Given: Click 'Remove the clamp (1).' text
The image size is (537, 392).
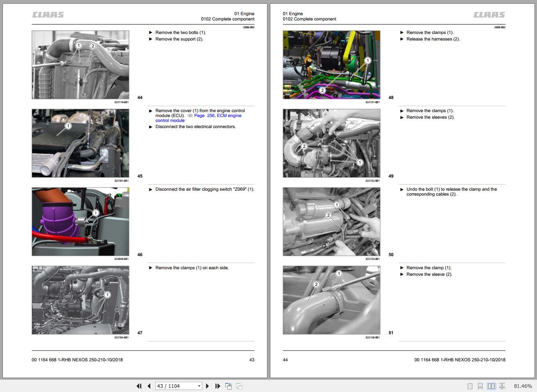Looking at the screenshot, I should click(429, 268).
